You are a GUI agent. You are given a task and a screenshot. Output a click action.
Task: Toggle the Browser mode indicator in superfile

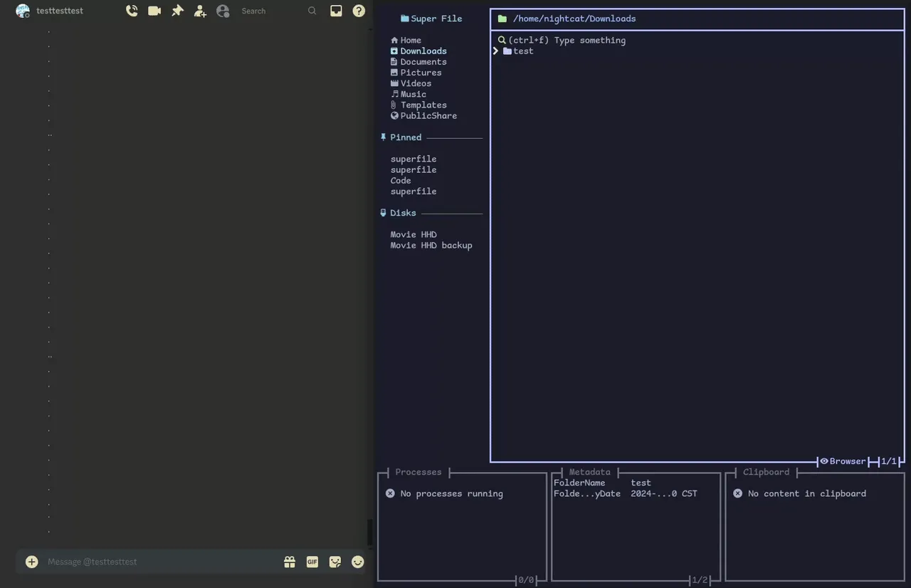click(843, 461)
